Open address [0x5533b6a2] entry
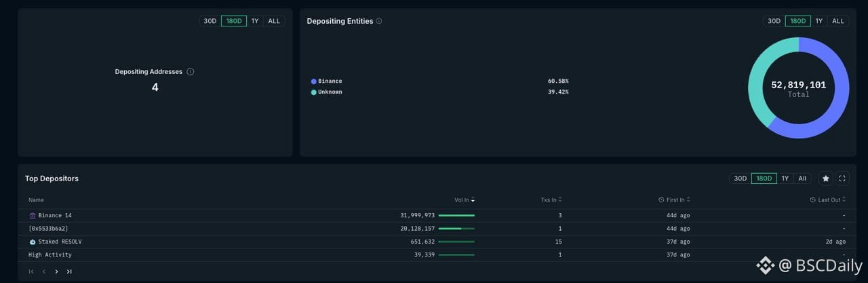This screenshot has width=868, height=283. [48, 228]
